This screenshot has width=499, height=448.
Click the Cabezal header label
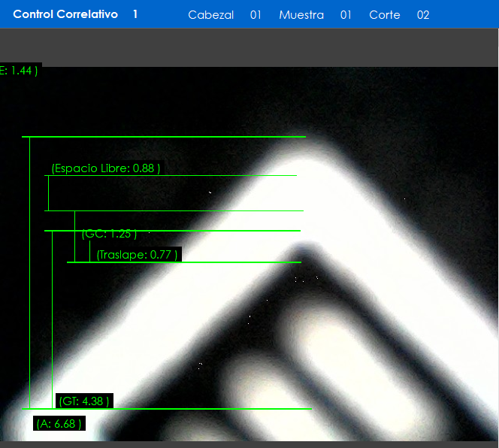click(210, 15)
